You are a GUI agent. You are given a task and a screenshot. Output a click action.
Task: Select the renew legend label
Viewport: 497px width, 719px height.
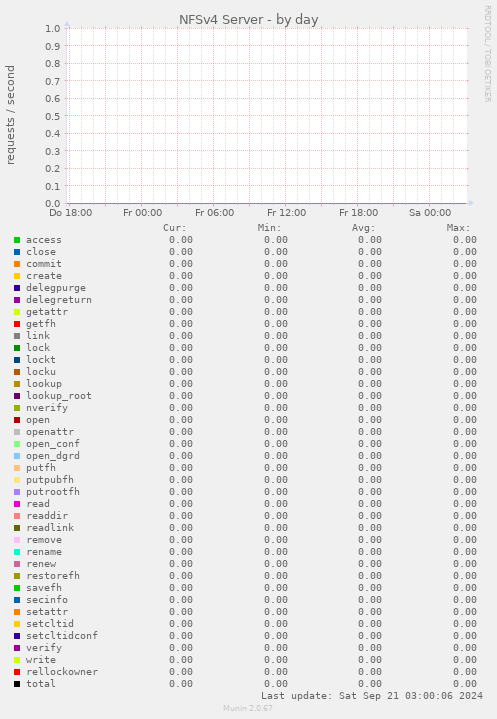coord(41,564)
